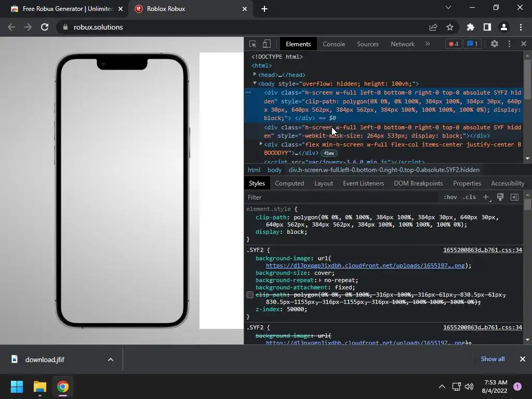Select body in the breadcrumb
Screen dimensions: 532x399
[274, 170]
